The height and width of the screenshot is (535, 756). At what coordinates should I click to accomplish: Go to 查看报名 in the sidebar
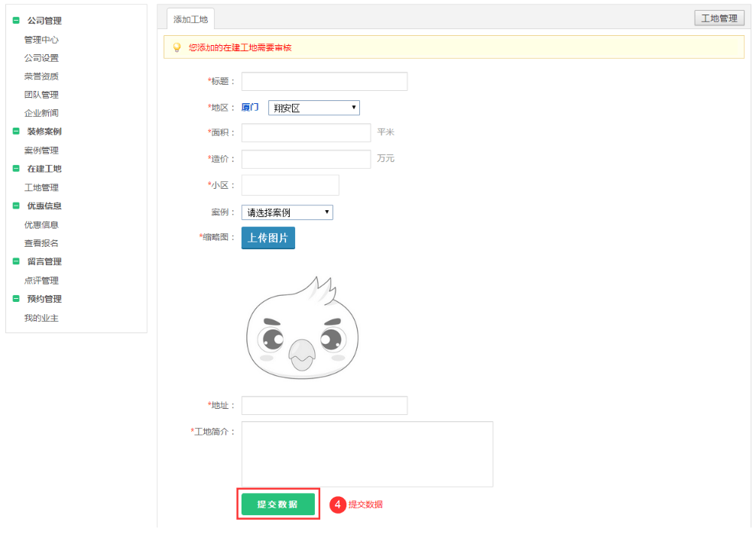tap(41, 243)
